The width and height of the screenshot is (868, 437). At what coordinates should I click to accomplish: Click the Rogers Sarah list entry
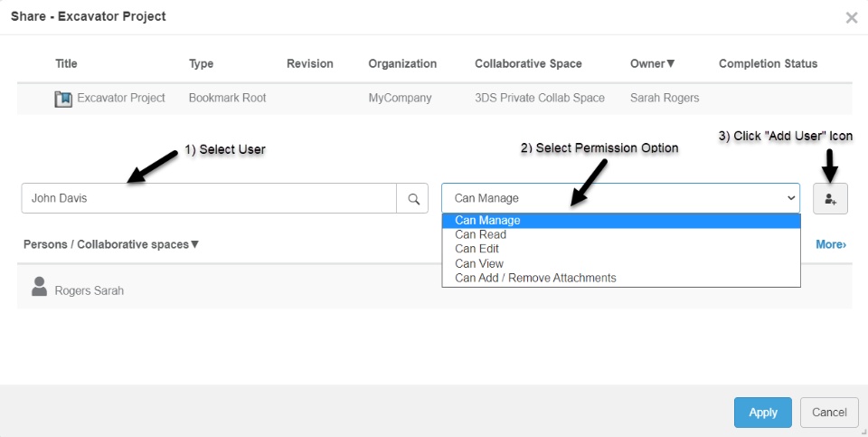(x=89, y=291)
